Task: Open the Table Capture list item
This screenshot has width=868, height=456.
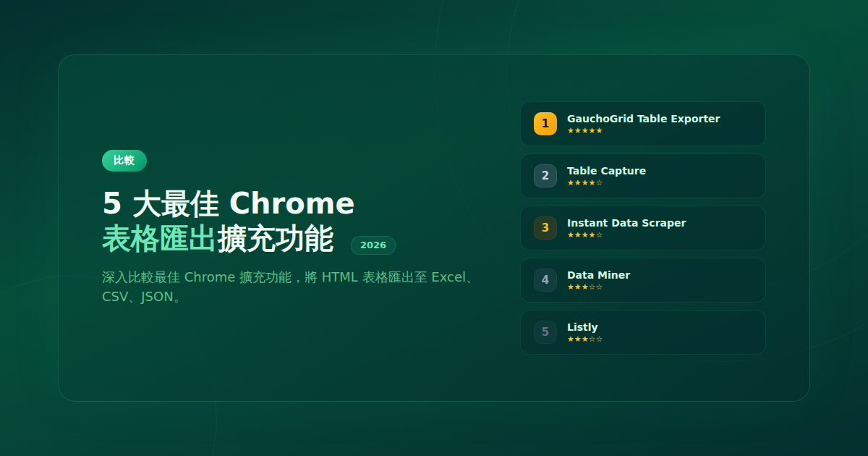Action: point(642,175)
